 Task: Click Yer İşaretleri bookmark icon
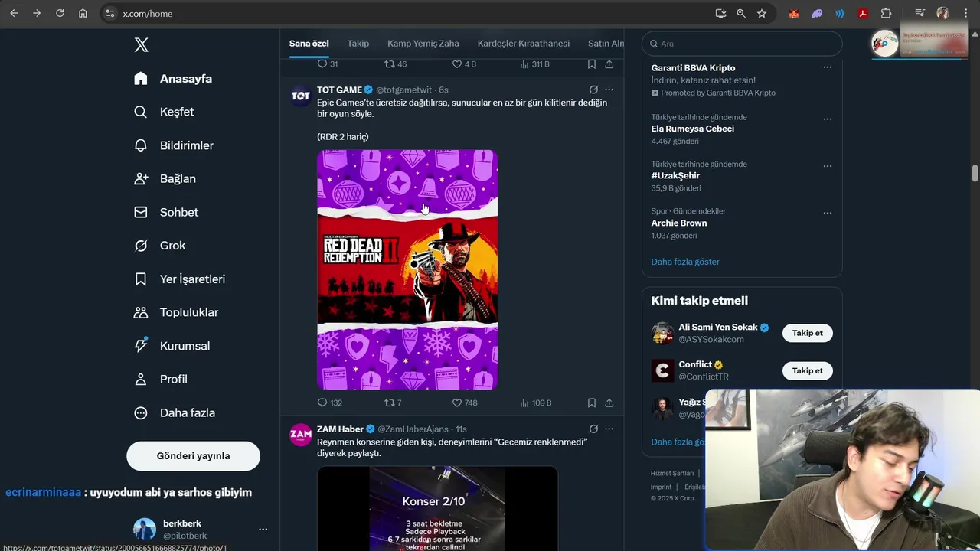141,279
